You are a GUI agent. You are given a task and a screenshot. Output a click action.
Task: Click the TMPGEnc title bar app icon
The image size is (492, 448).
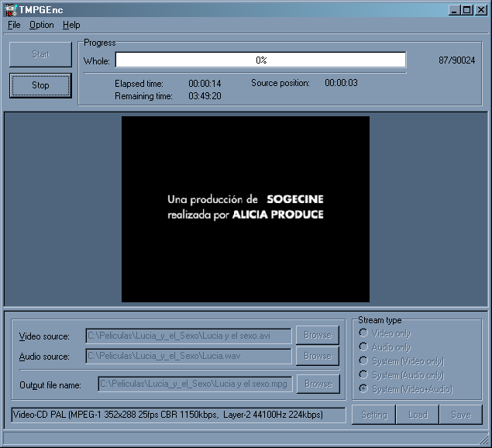pyautogui.click(x=9, y=9)
